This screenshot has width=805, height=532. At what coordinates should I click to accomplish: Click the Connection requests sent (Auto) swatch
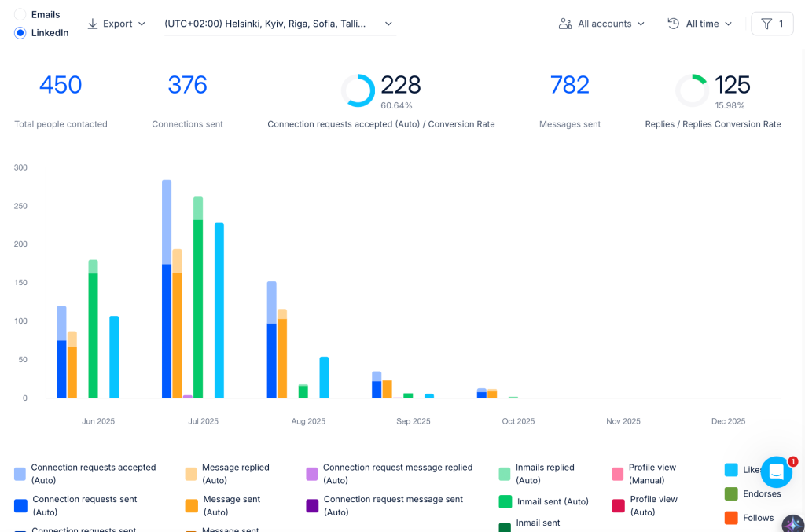(20, 506)
